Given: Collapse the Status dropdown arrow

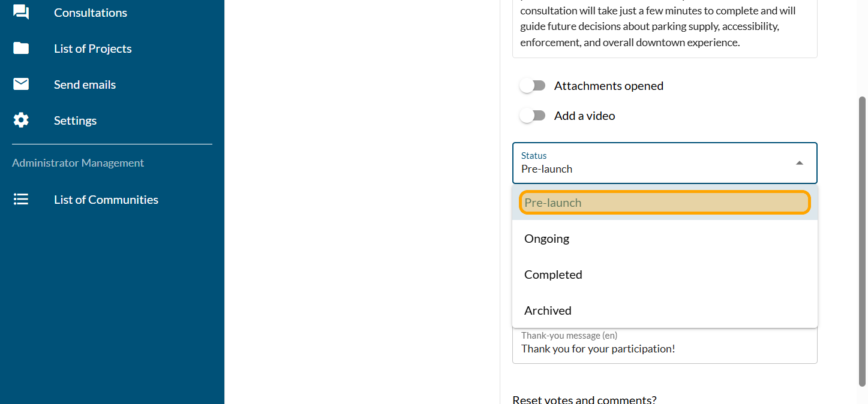Looking at the screenshot, I should (x=799, y=163).
